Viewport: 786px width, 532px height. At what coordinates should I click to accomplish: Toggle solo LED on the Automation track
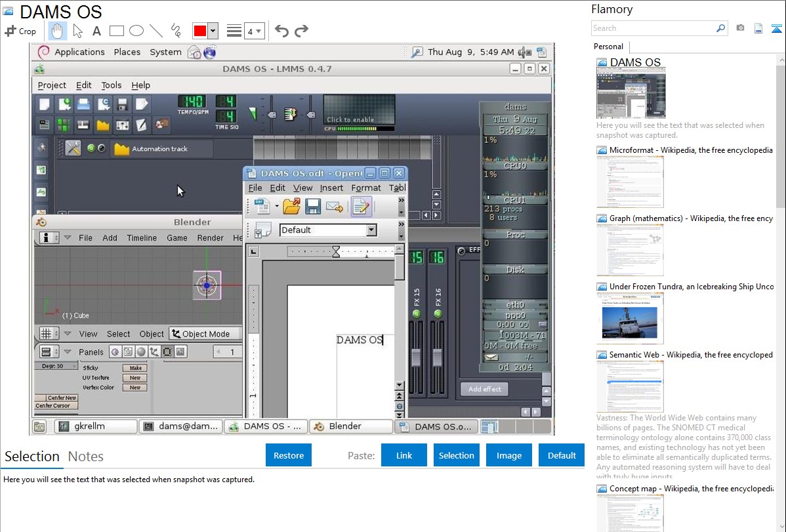pyautogui.click(x=102, y=148)
